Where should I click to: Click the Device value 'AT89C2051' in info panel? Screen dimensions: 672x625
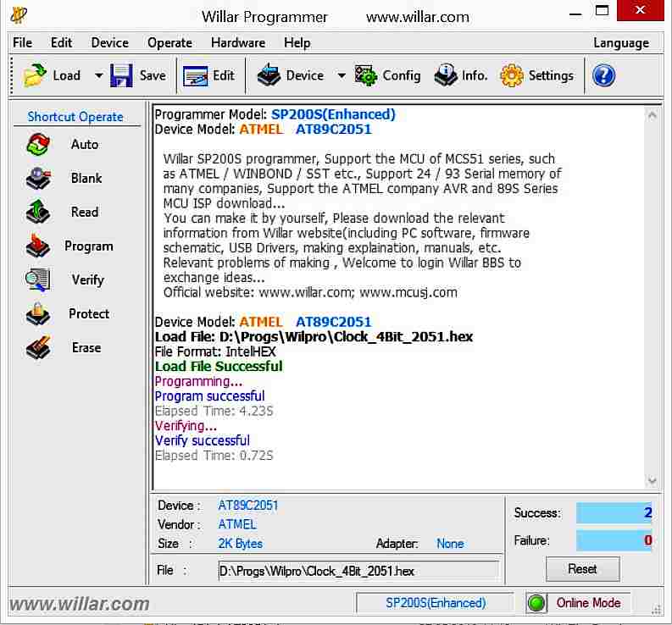tap(247, 506)
